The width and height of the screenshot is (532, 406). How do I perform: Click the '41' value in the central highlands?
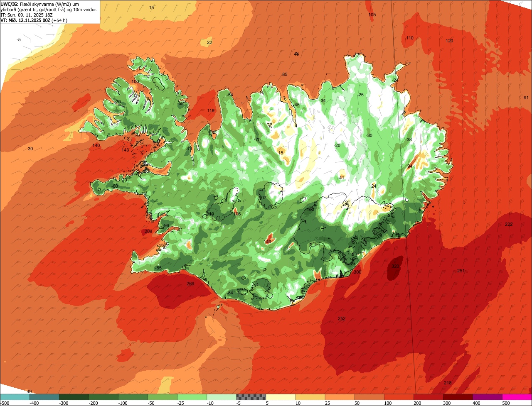(342, 178)
